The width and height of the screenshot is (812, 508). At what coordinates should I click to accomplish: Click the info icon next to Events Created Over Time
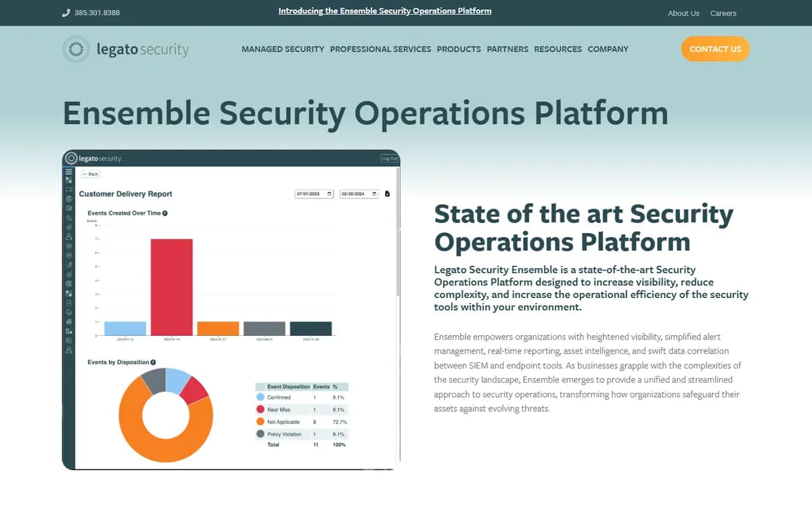click(x=165, y=213)
